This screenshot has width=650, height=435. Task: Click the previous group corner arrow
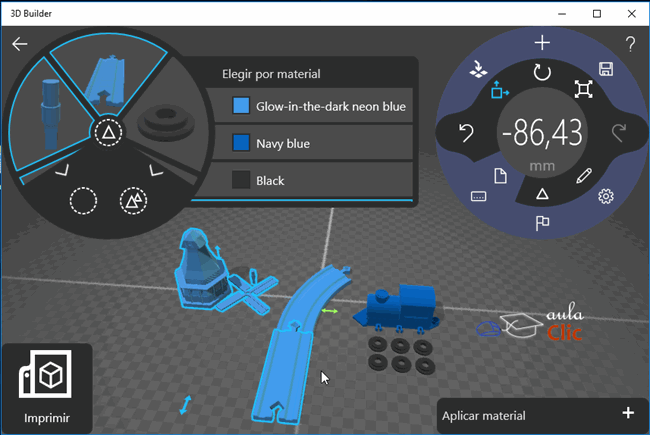point(62,170)
